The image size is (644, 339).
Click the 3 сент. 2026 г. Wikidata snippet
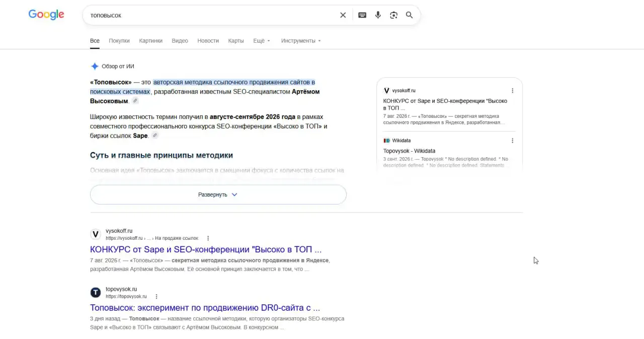click(446, 162)
